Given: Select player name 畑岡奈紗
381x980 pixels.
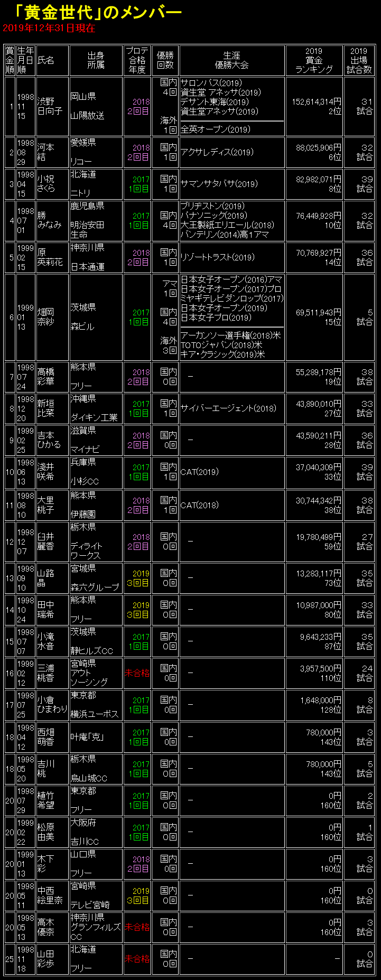Looking at the screenshot, I should [46, 317].
